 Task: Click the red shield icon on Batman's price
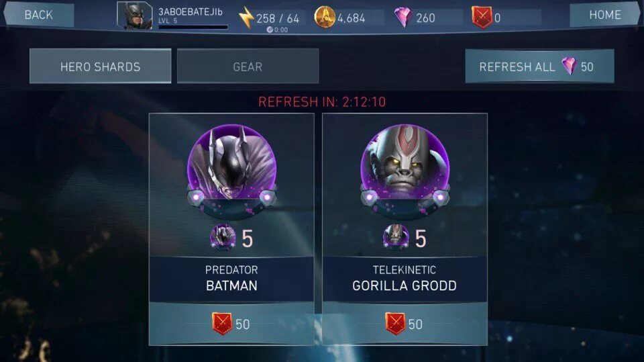point(222,324)
